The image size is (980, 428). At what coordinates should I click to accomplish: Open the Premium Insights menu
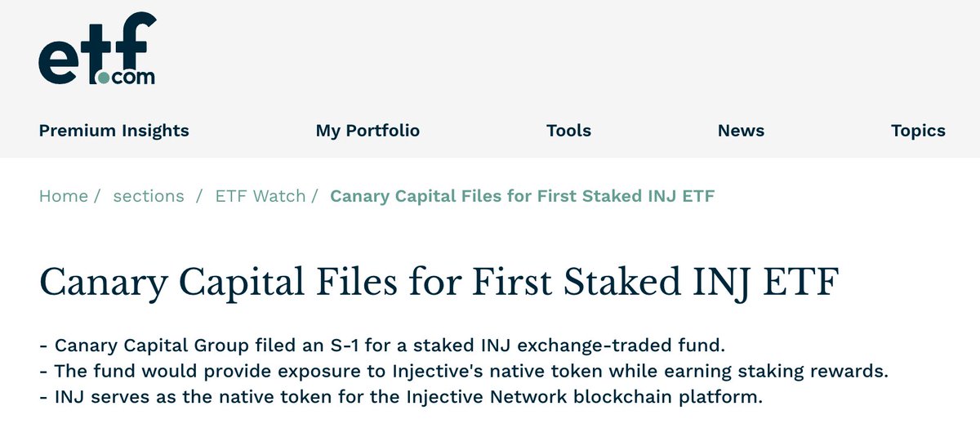[114, 131]
